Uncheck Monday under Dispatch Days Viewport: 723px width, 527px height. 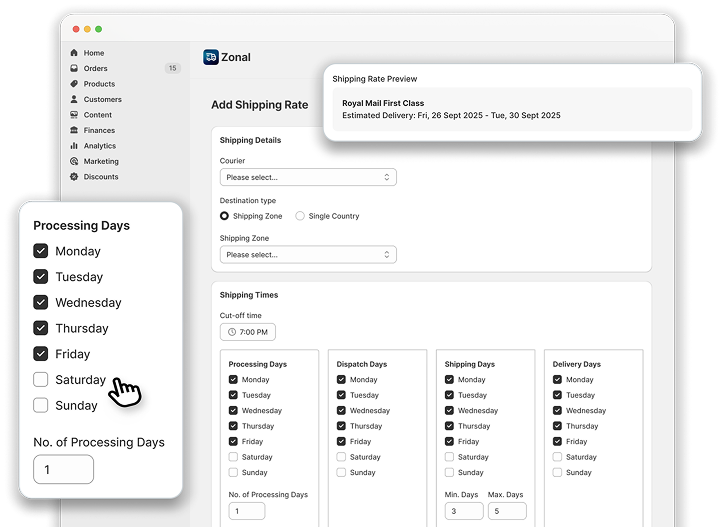point(341,379)
